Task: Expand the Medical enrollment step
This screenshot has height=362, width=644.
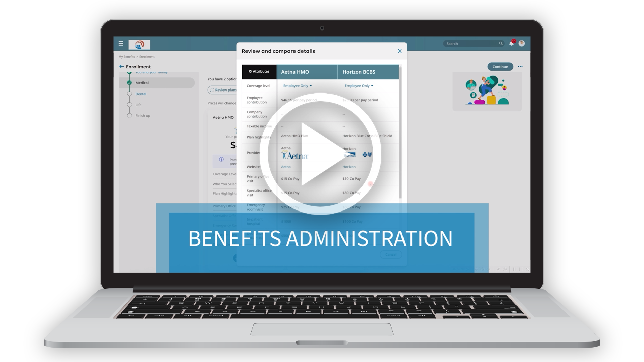Action: [142, 83]
